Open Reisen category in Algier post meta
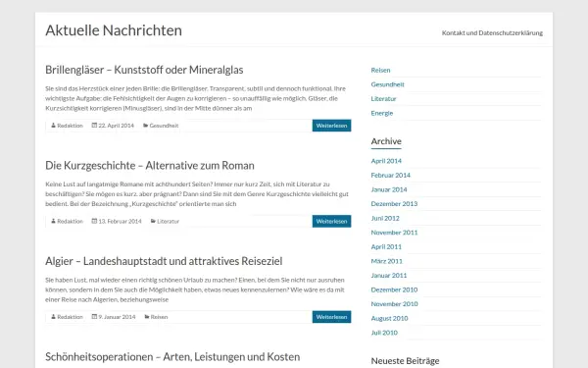Screen dimensions: 588x368 159,317
